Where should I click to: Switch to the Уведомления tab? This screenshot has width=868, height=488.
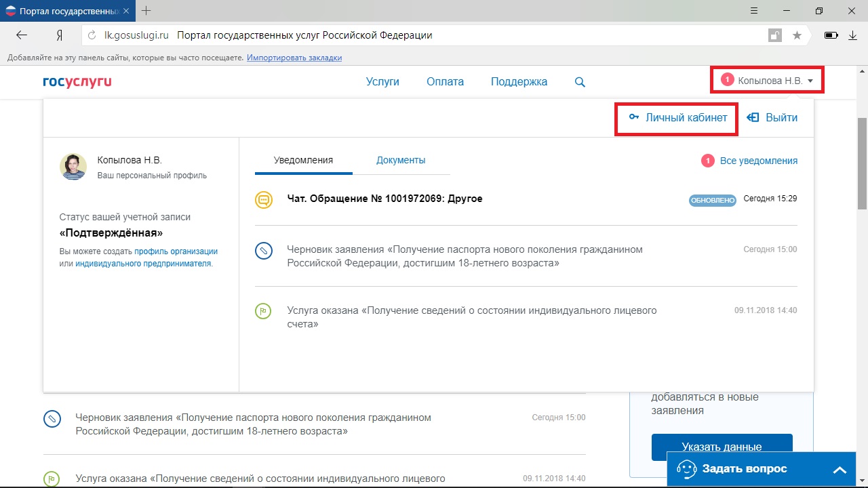click(303, 161)
